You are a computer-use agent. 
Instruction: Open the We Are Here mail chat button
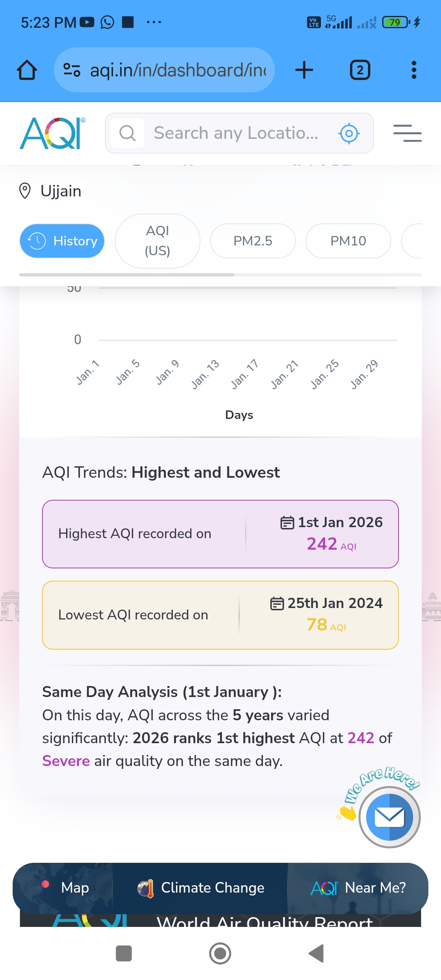click(x=389, y=817)
